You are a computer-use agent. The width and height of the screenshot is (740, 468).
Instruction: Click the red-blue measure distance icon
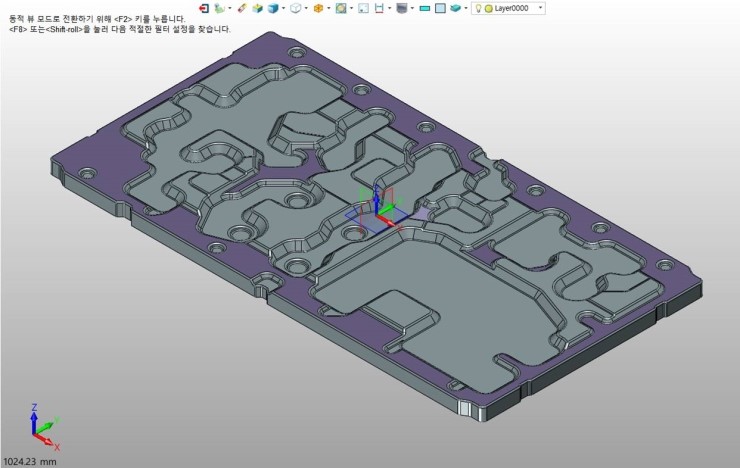379,8
